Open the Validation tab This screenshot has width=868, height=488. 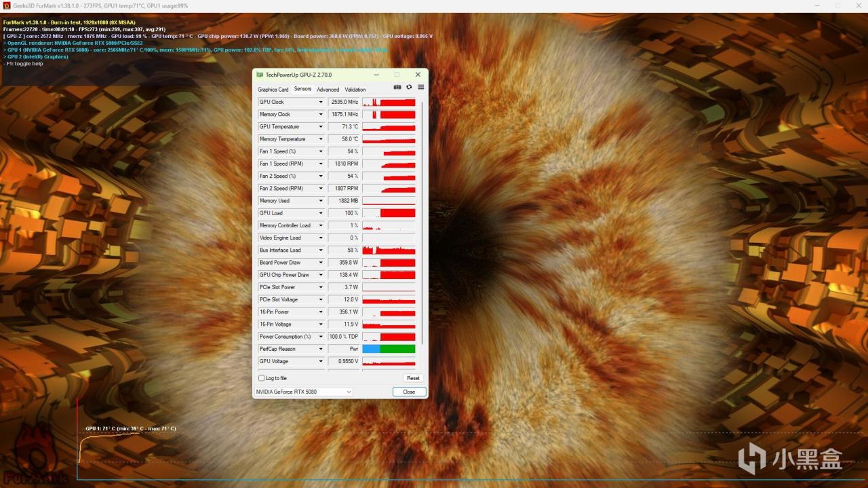355,90
